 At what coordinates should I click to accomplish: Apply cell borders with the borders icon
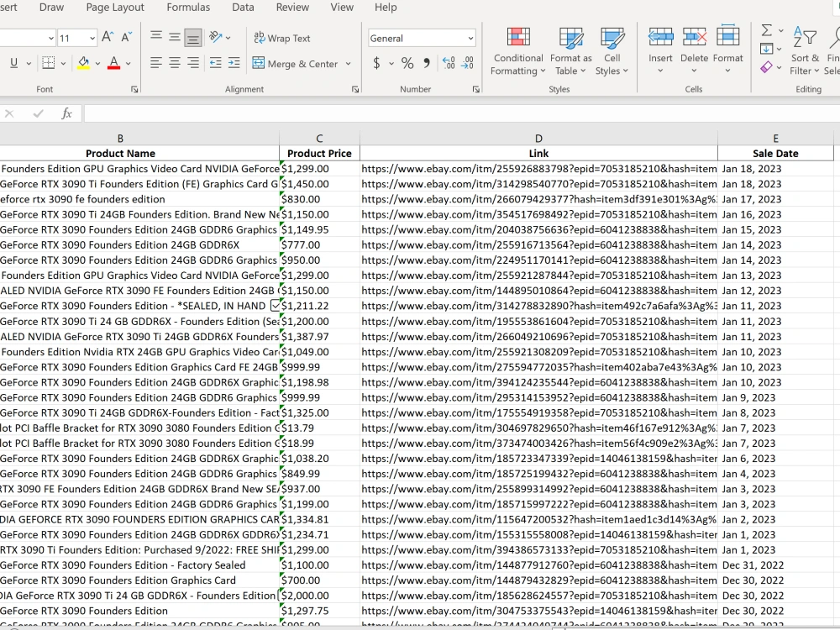pyautogui.click(x=48, y=63)
